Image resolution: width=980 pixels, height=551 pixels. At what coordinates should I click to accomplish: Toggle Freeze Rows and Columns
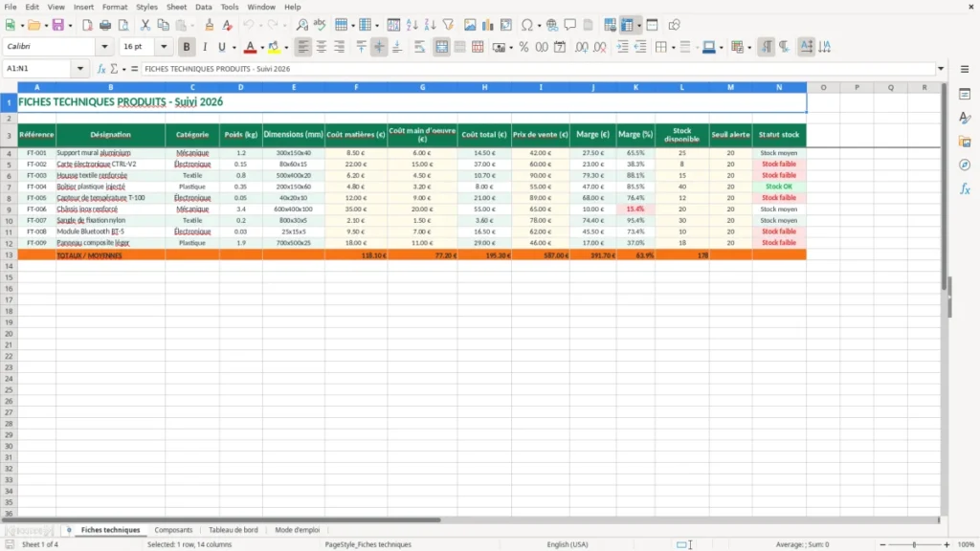pos(628,25)
